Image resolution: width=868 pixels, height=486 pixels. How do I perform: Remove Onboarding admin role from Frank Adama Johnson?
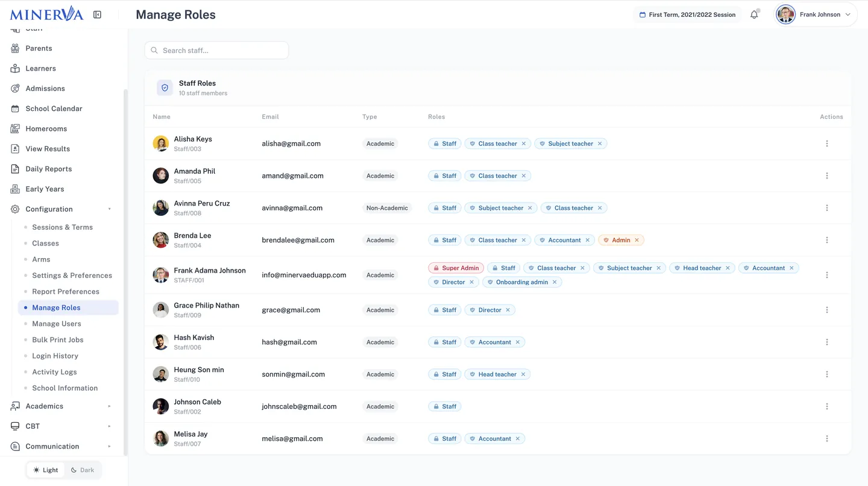click(x=555, y=282)
